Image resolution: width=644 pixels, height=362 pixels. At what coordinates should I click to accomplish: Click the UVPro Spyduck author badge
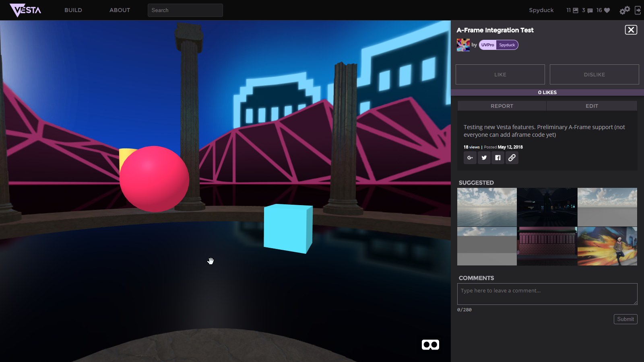click(498, 45)
